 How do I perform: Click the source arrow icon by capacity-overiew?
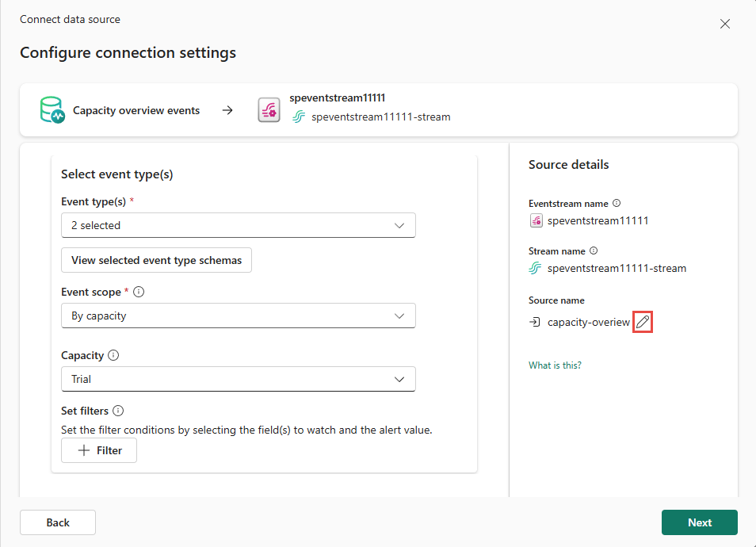(535, 322)
